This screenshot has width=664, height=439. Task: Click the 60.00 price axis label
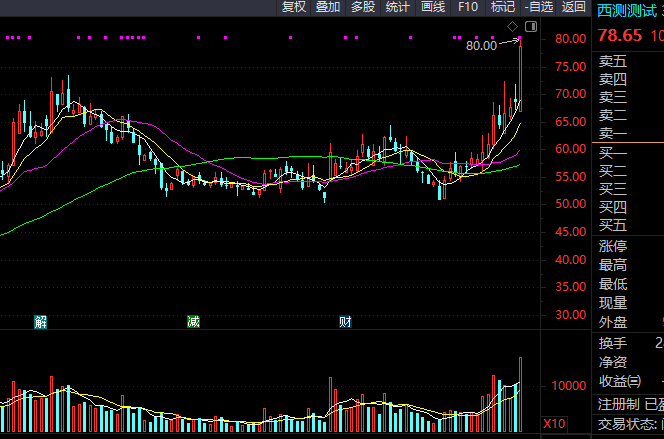pyautogui.click(x=570, y=149)
